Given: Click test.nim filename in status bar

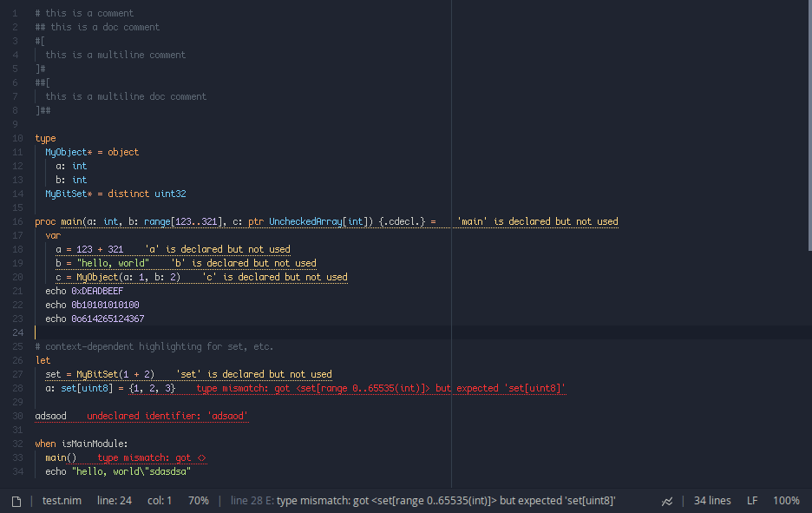Looking at the screenshot, I should tap(62, 501).
